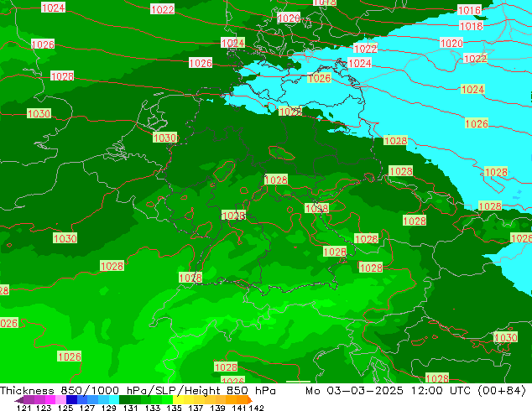The width and height of the screenshot is (532, 411).
Task: Click the 1018 isobar label below 1016
Action: coord(471,26)
